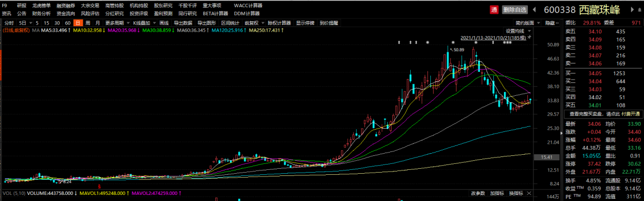Click the date range 2021/1/13-2021/10/21 link

493,38
